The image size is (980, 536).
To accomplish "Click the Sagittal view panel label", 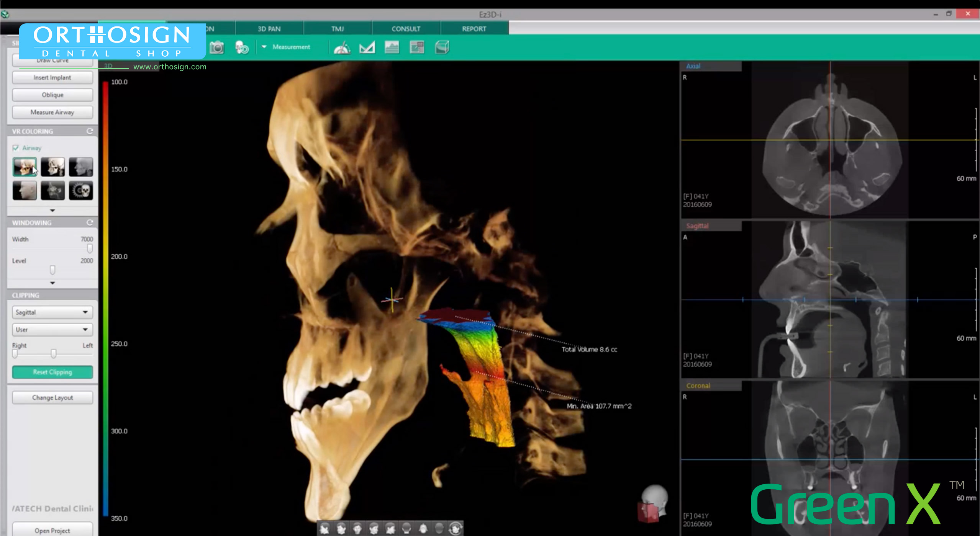I will click(697, 226).
